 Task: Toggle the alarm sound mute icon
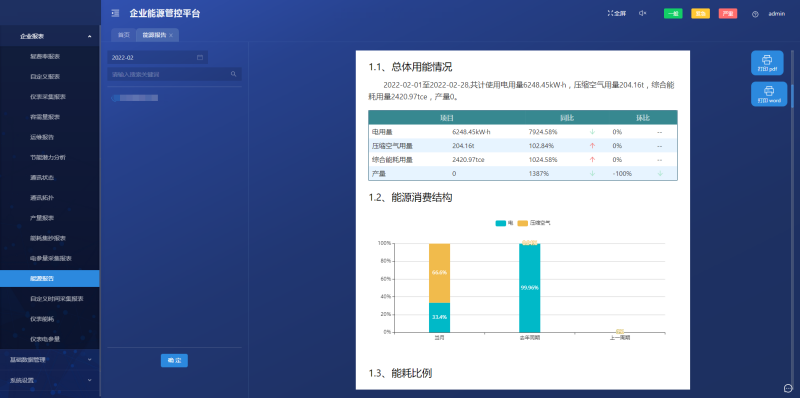[x=642, y=14]
